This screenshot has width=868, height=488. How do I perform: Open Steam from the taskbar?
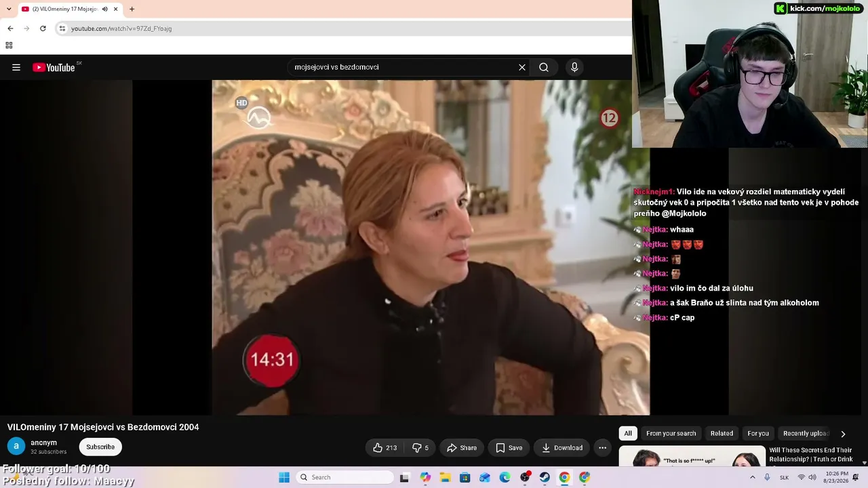[x=545, y=477]
